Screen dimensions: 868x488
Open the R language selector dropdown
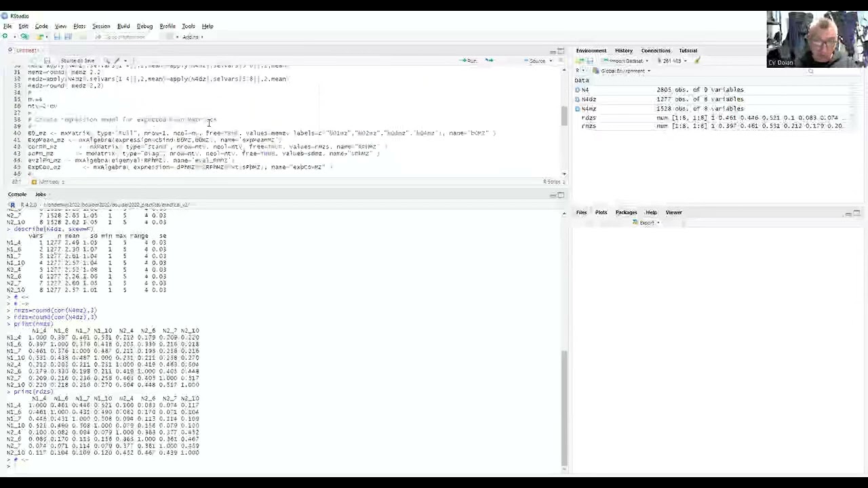coord(580,70)
